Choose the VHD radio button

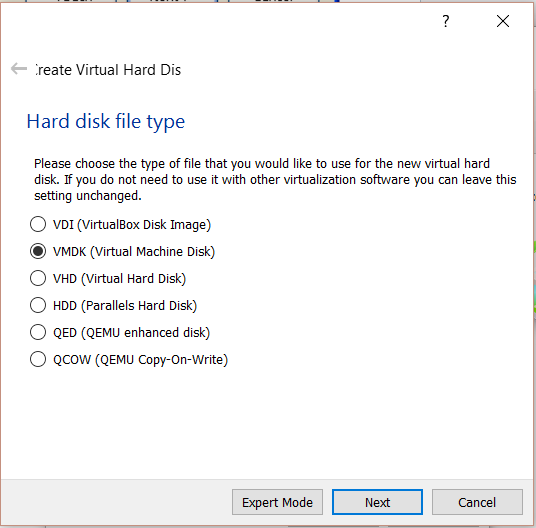click(x=38, y=279)
